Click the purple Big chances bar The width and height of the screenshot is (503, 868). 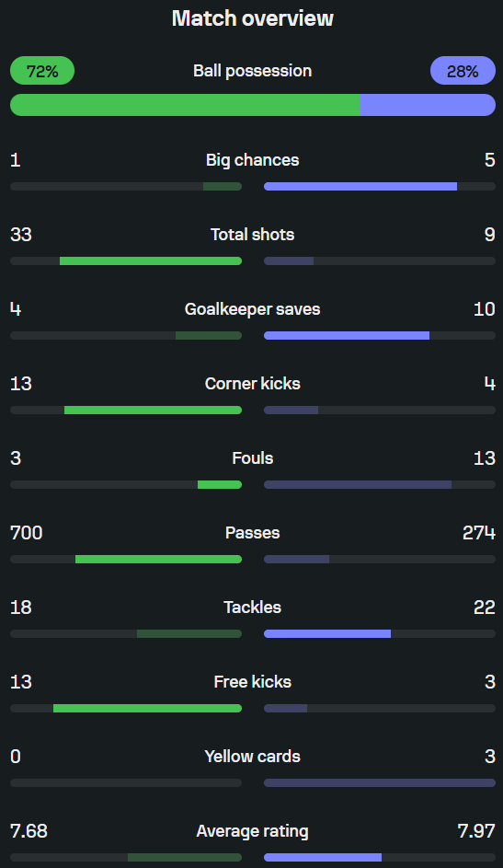point(360,187)
